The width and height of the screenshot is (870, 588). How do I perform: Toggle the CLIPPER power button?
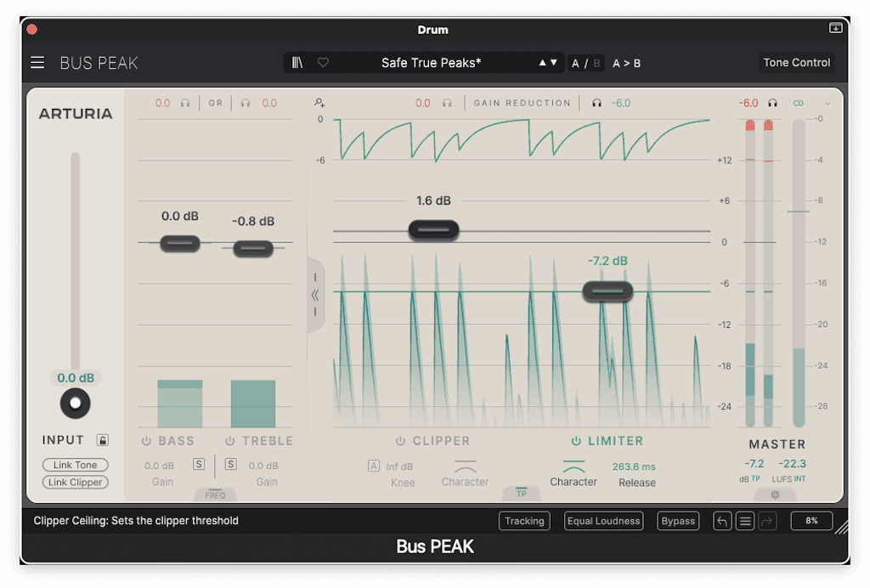coord(400,441)
